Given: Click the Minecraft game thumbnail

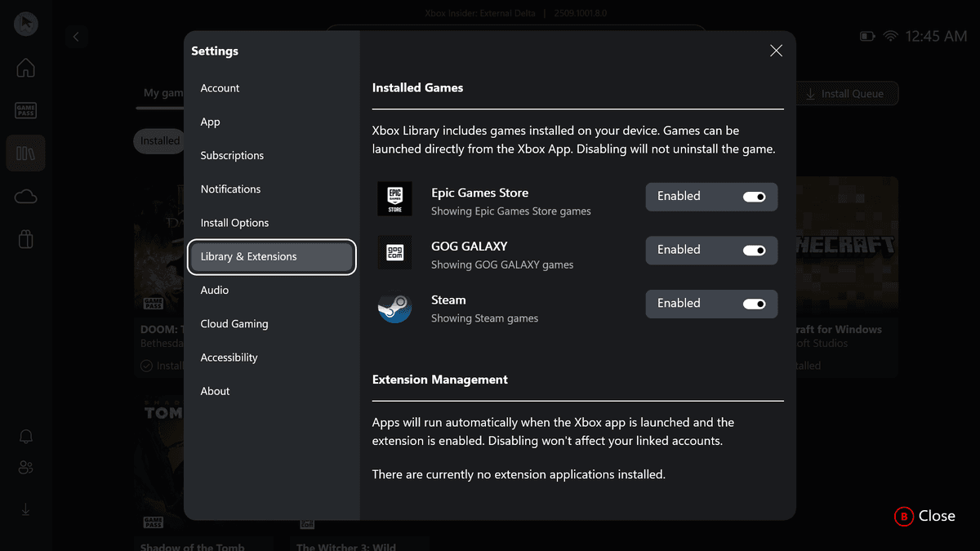Looking at the screenshot, I should 846,245.
